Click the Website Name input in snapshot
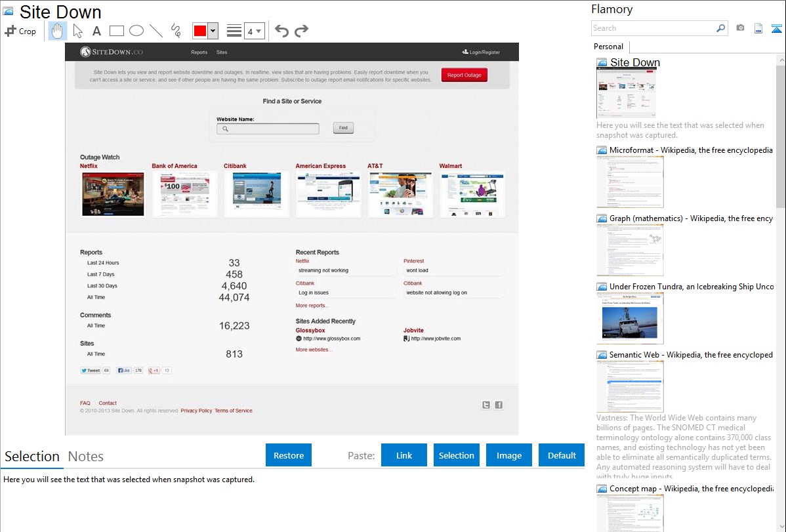Screen dimensions: 786x532 click(268, 129)
